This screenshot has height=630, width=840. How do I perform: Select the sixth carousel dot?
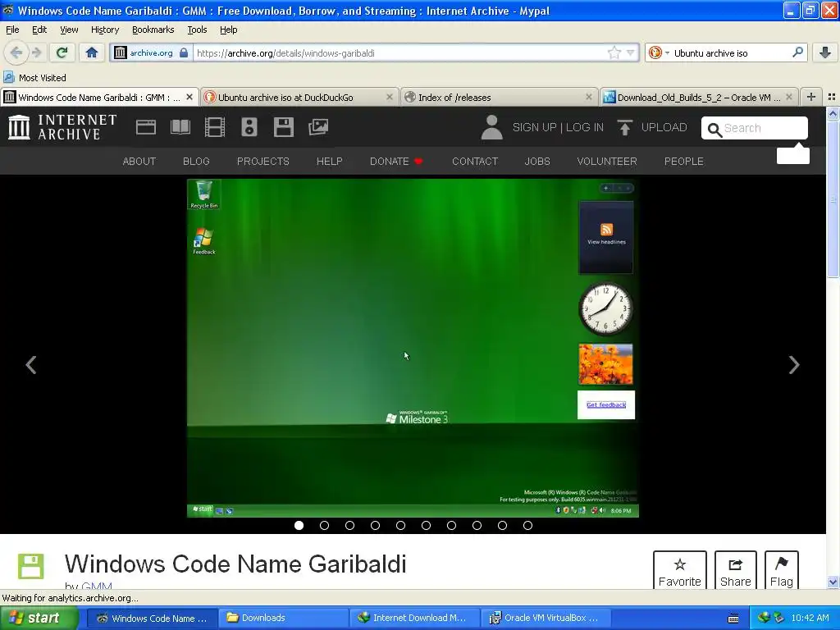[x=426, y=526]
